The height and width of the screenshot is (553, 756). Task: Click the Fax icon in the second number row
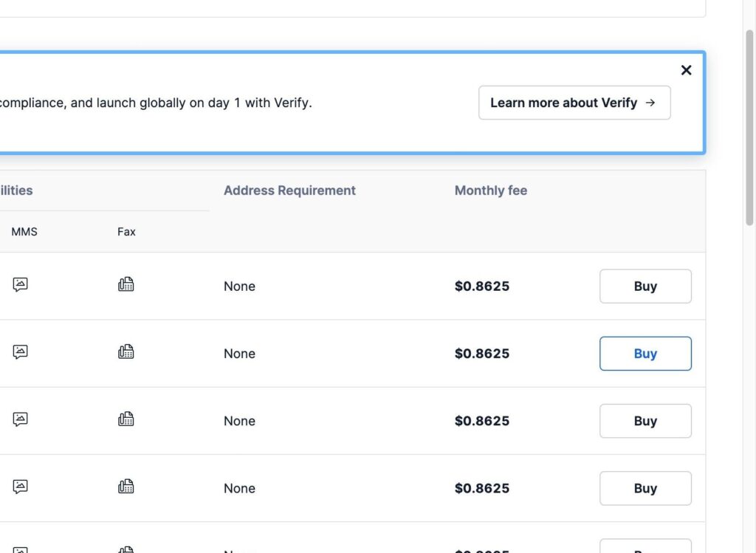click(x=126, y=352)
